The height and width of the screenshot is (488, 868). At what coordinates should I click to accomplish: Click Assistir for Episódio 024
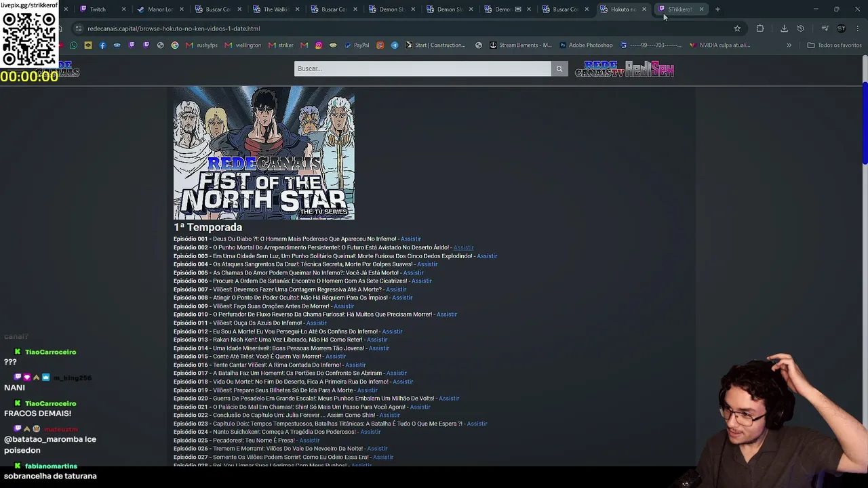coord(370,432)
